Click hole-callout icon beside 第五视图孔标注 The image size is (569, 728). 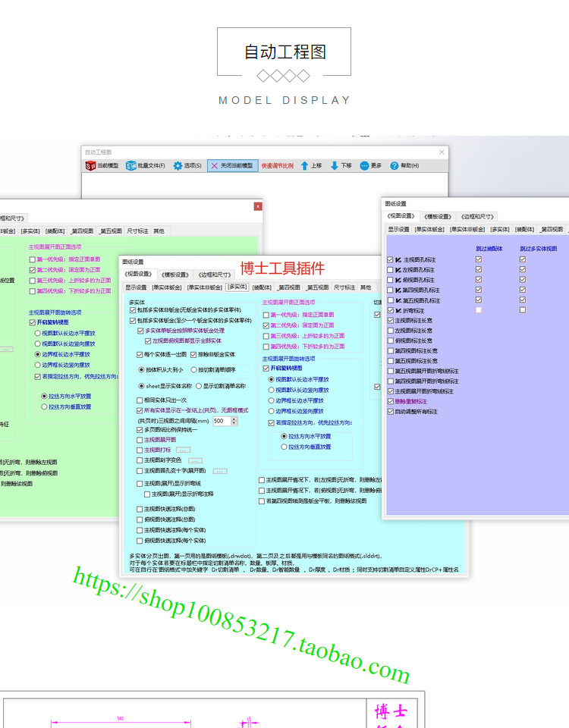click(398, 300)
